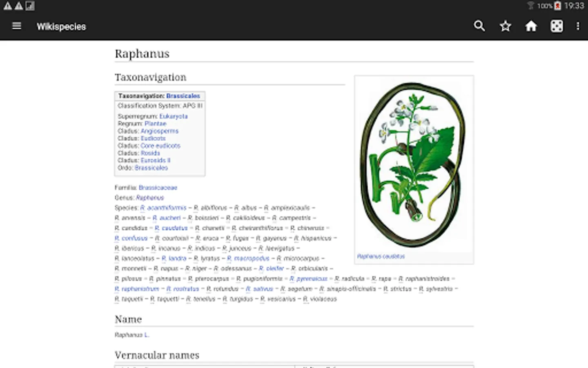Open the Raphanus caudatus image caption link
588x368 pixels.
[x=381, y=256]
